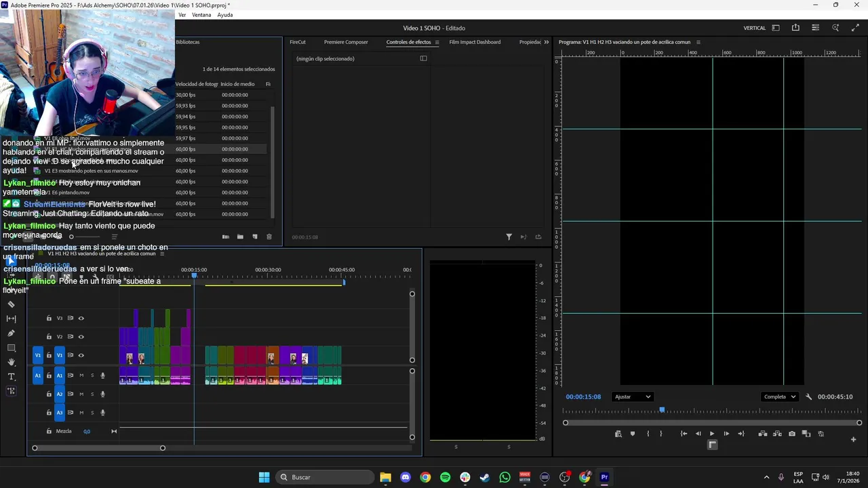
Task: Click the Program monitor playhead marker
Action: (662, 410)
